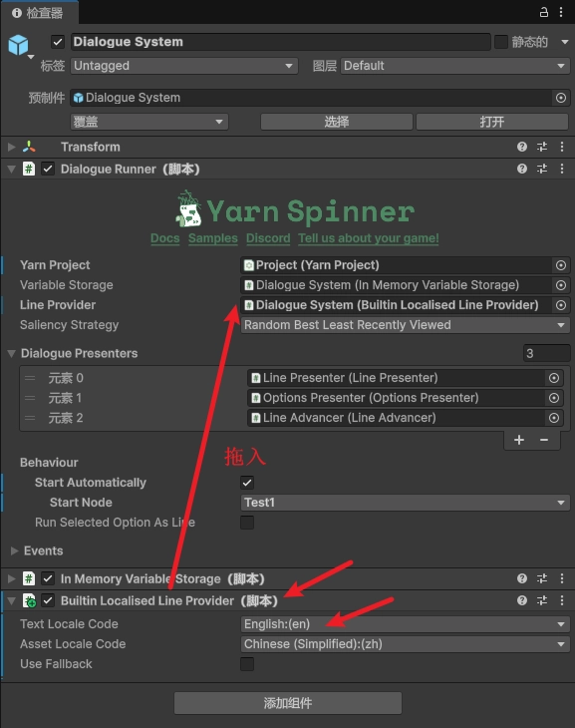Open In Memory Variable Storage presets
The height and width of the screenshot is (728, 575).
pyautogui.click(x=542, y=578)
